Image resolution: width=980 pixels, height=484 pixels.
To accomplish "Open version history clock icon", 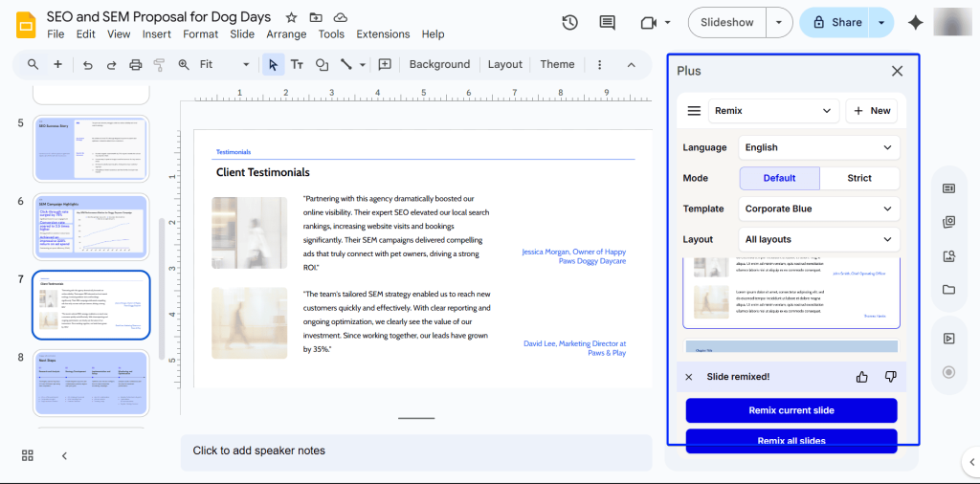I will tap(569, 23).
